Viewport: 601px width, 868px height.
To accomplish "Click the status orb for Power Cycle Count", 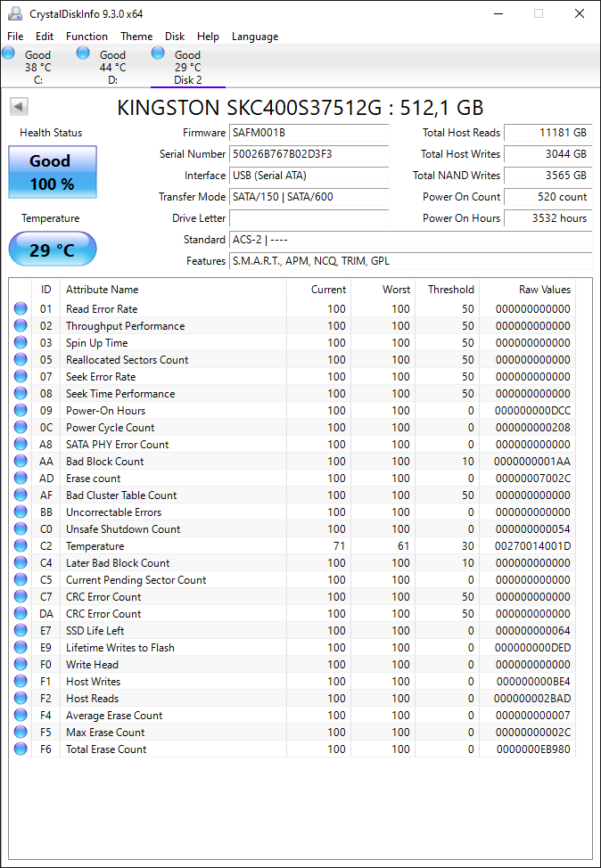I will (21, 428).
